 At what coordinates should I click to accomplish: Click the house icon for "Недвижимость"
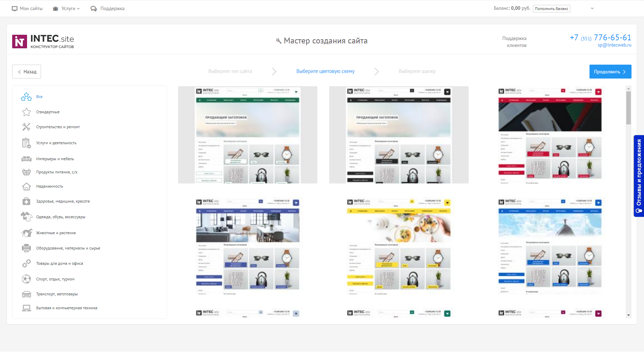[26, 186]
